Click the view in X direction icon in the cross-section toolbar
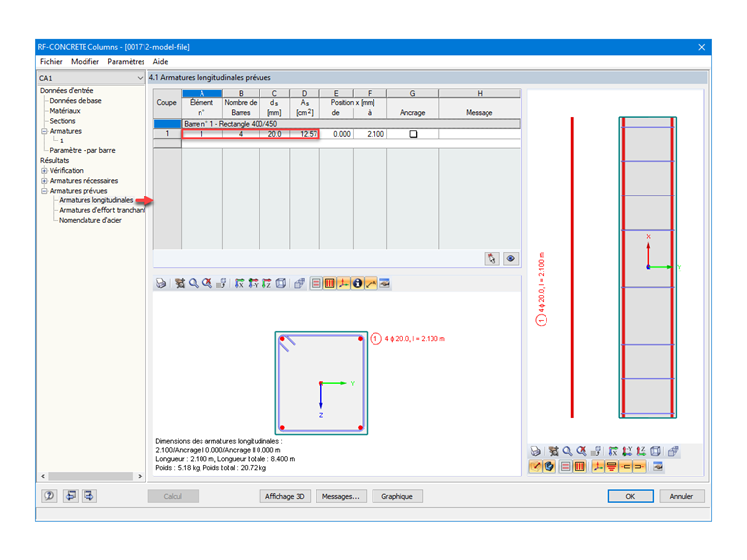This screenshot has width=747, height=560. [x=239, y=283]
